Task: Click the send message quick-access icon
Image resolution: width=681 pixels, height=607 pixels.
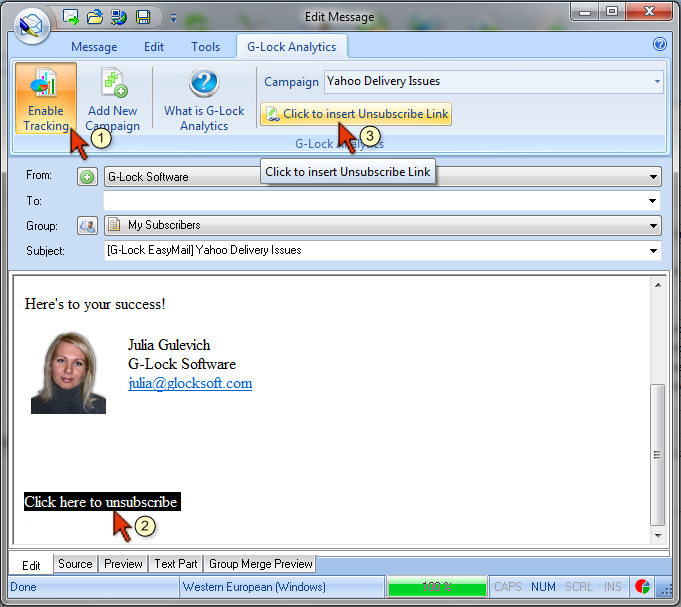Action: click(71, 17)
